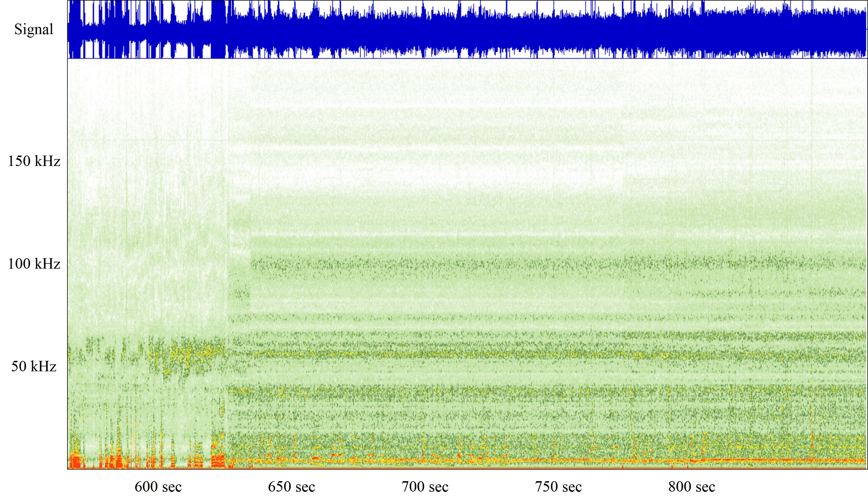The image size is (868, 504).
Task: Click the spectrogram at 50 kHz, 600 sec
Action: coord(158,366)
